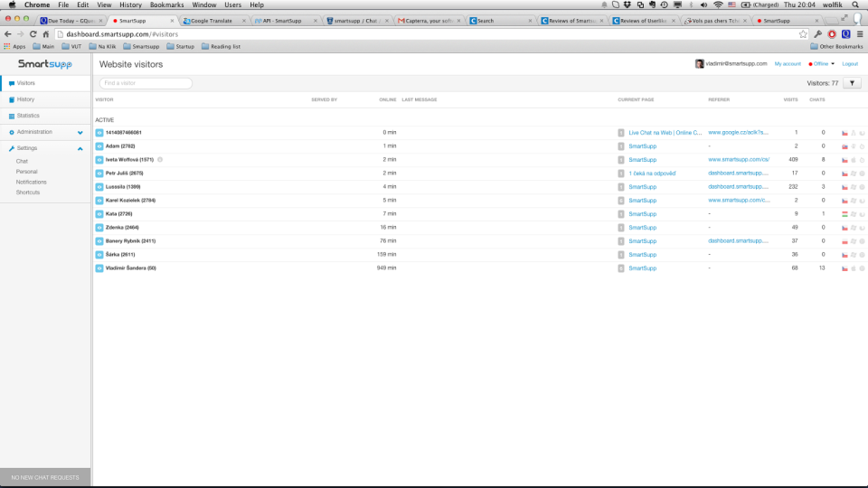Open the Smartsupp bookmarks folder
The width and height of the screenshot is (868, 488).
point(141,46)
